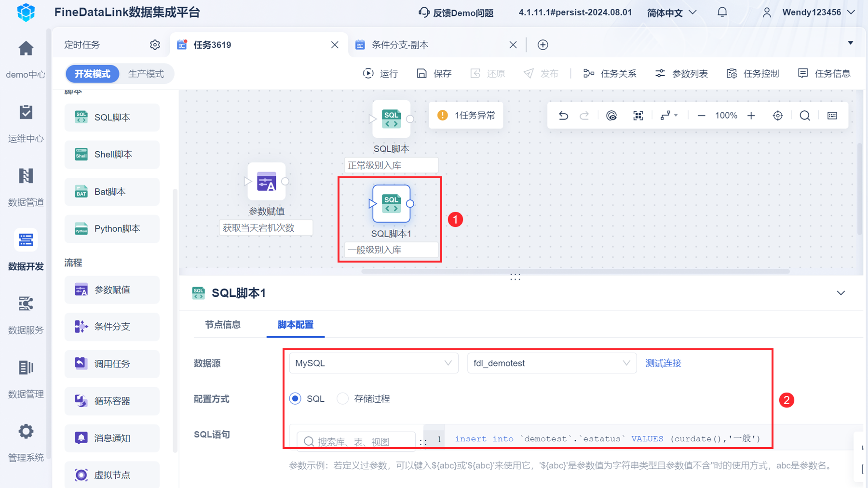Open the connection line style dropdown
Screen dimensions: 868x488
point(669,116)
